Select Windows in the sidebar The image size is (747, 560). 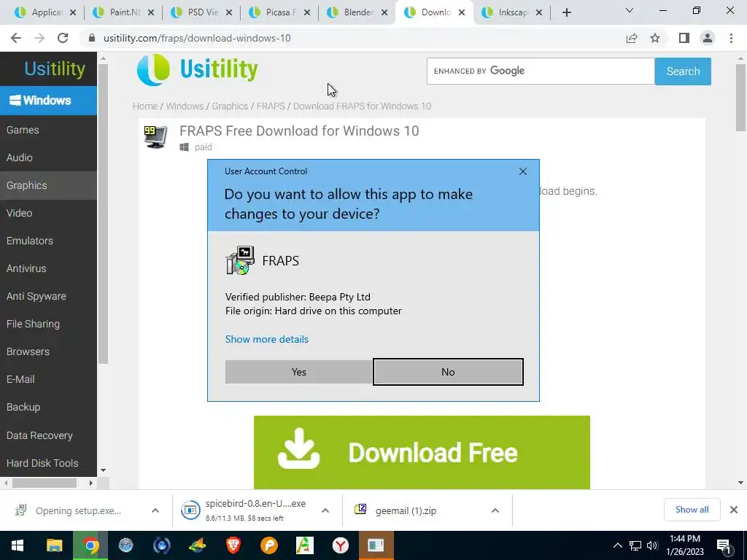pyautogui.click(x=48, y=101)
